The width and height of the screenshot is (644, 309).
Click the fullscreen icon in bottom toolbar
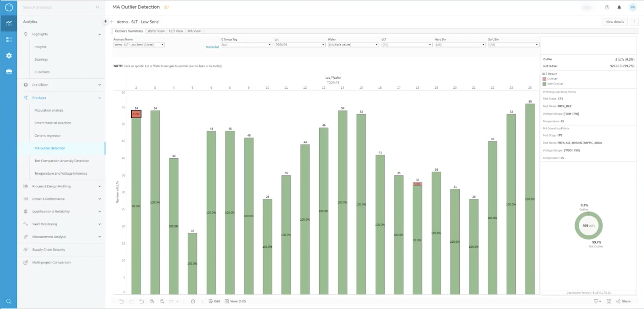tap(609, 301)
